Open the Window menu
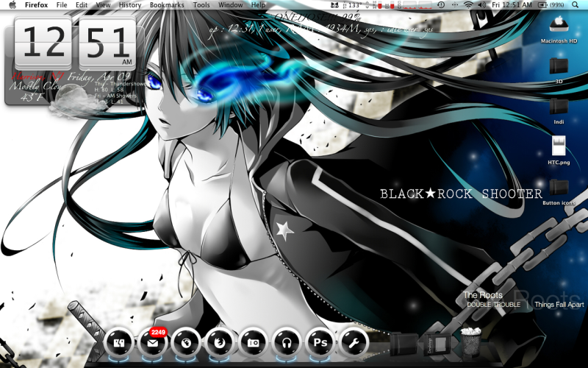Viewport: 588px width, 368px height. (x=230, y=5)
